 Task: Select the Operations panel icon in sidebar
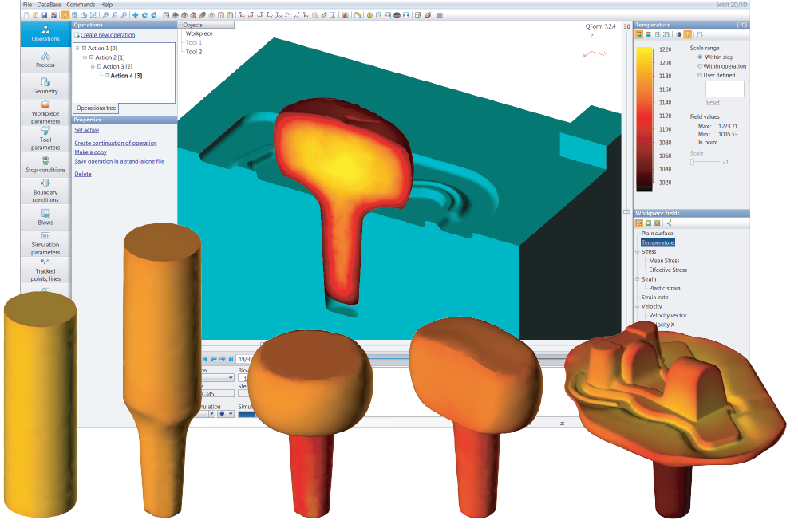pyautogui.click(x=45, y=33)
